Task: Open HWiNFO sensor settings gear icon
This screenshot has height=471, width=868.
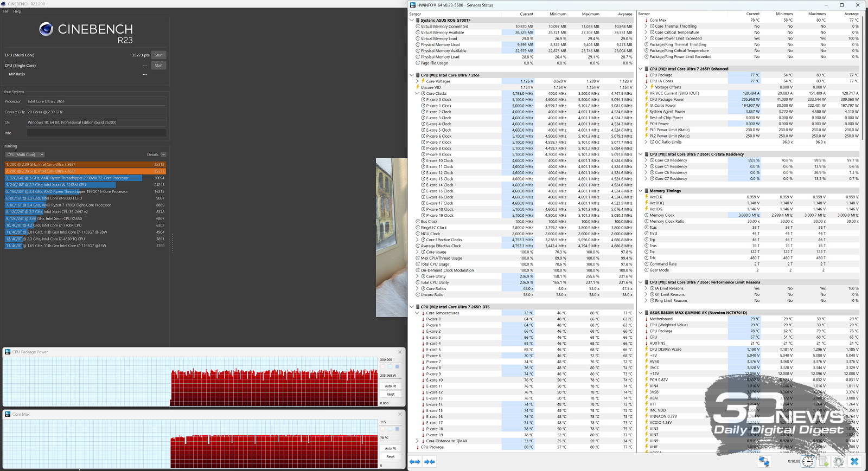Action: pyautogui.click(x=839, y=461)
